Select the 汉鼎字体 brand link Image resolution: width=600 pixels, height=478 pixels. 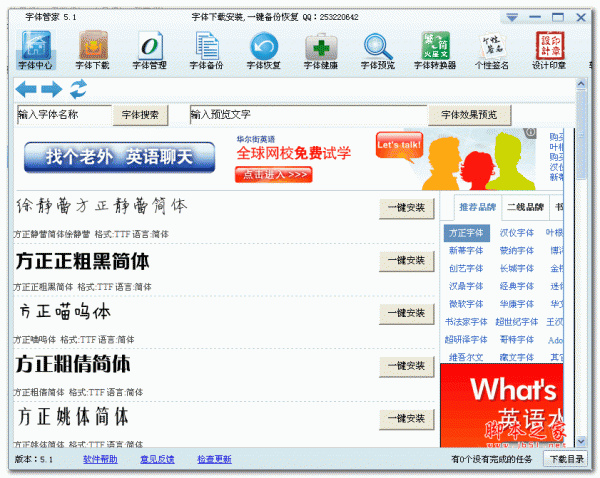click(x=466, y=286)
